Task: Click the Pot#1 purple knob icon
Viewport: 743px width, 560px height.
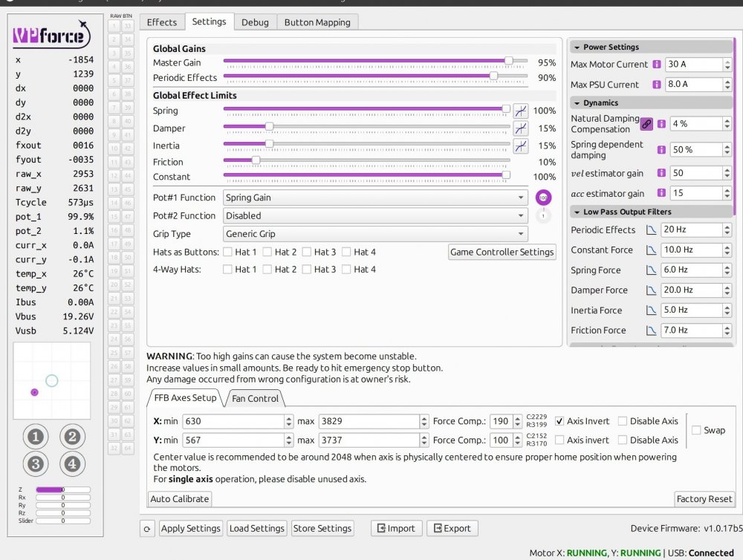Action: 542,198
